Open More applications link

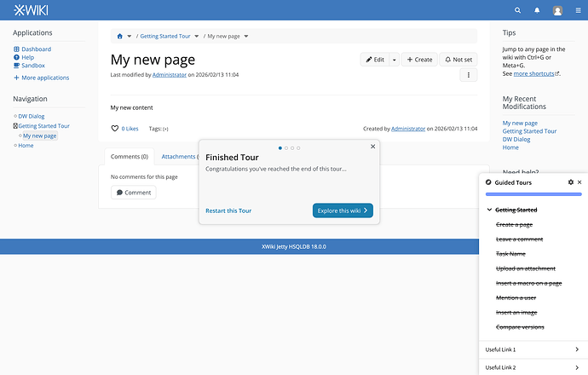point(45,78)
